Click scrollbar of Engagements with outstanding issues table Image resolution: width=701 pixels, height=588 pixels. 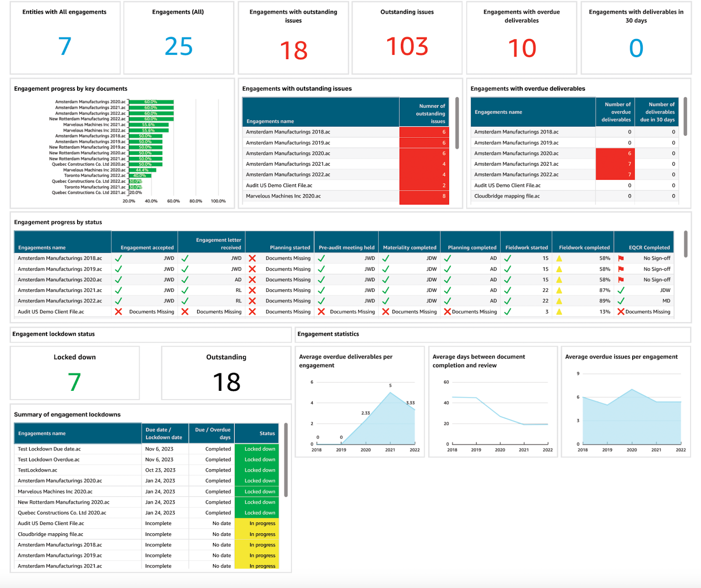(457, 123)
